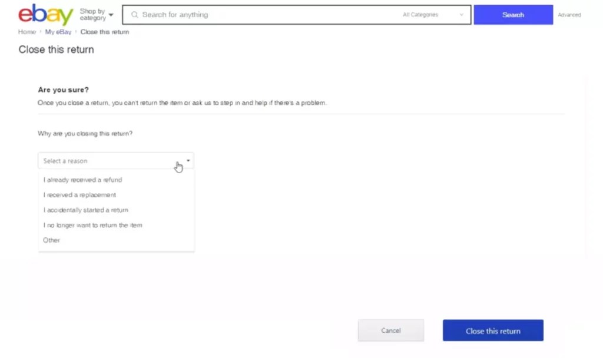Go to Home via the breadcrumb

[x=26, y=32]
